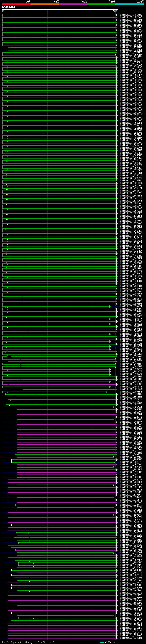Click hit label UniRef100_C5WNQ6
This screenshot has width=146, height=644.
[x=131, y=42]
